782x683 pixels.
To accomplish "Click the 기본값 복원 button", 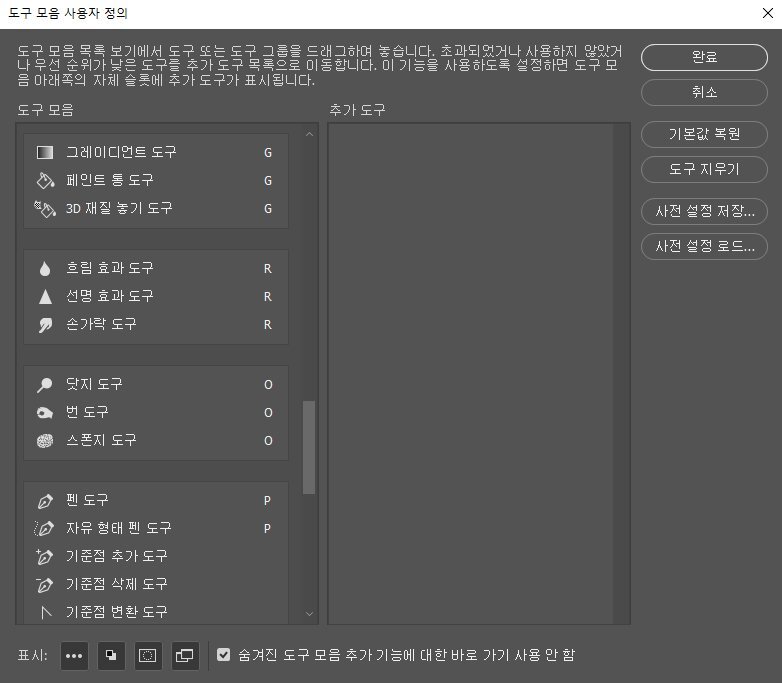I will [x=704, y=134].
